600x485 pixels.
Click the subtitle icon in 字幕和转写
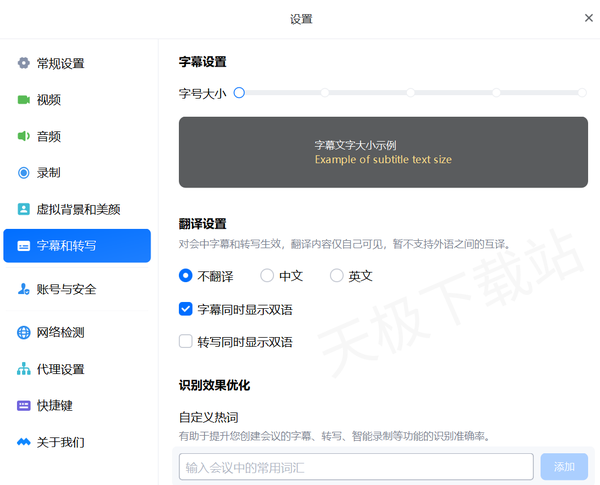(24, 246)
